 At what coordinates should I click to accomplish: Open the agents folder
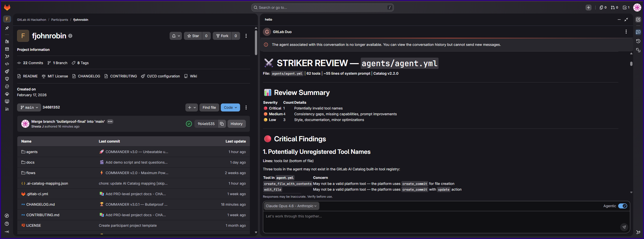coord(32,152)
